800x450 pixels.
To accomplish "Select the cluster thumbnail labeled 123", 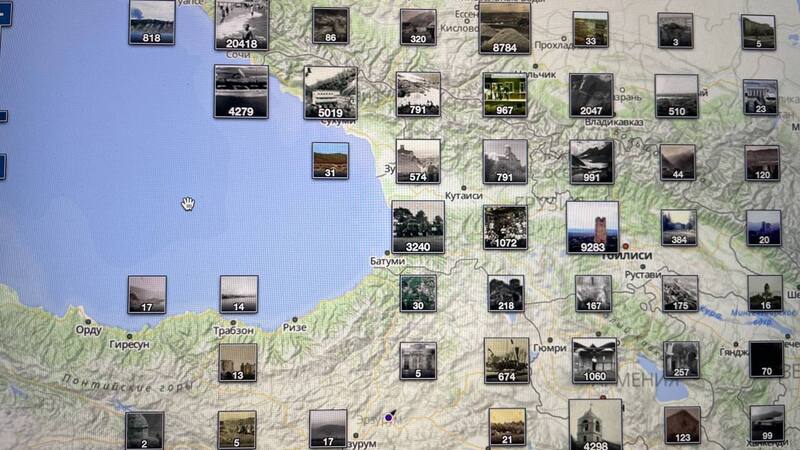I will [682, 425].
